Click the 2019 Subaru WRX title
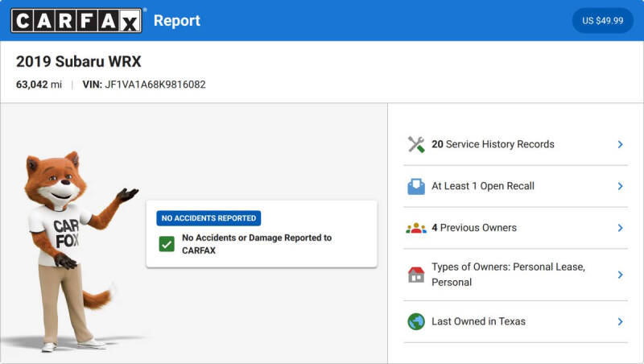 point(78,62)
